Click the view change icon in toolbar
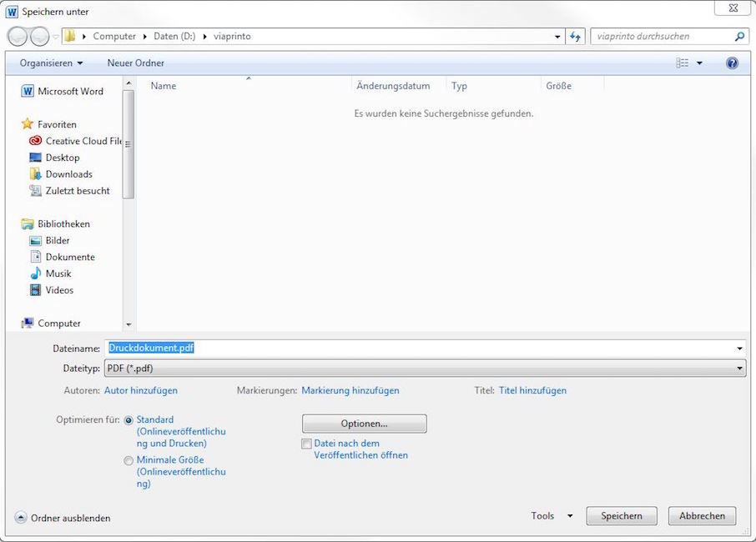 (x=682, y=63)
